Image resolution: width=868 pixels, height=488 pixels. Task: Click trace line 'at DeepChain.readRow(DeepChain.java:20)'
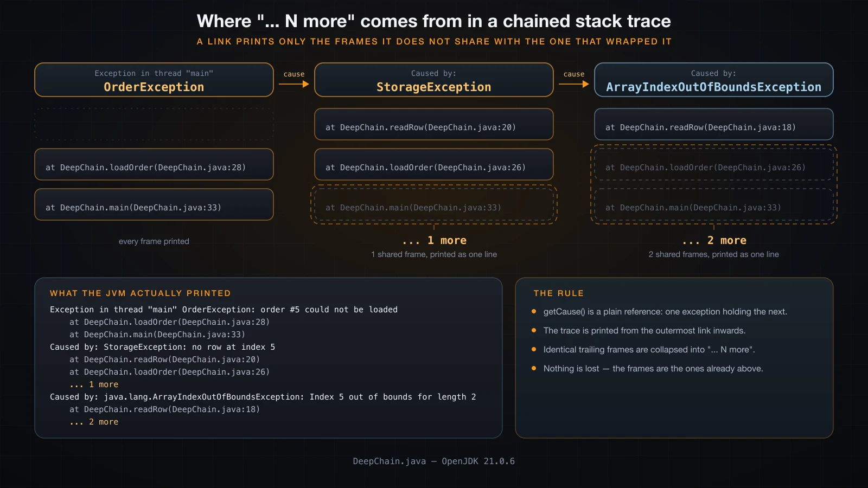(164, 359)
